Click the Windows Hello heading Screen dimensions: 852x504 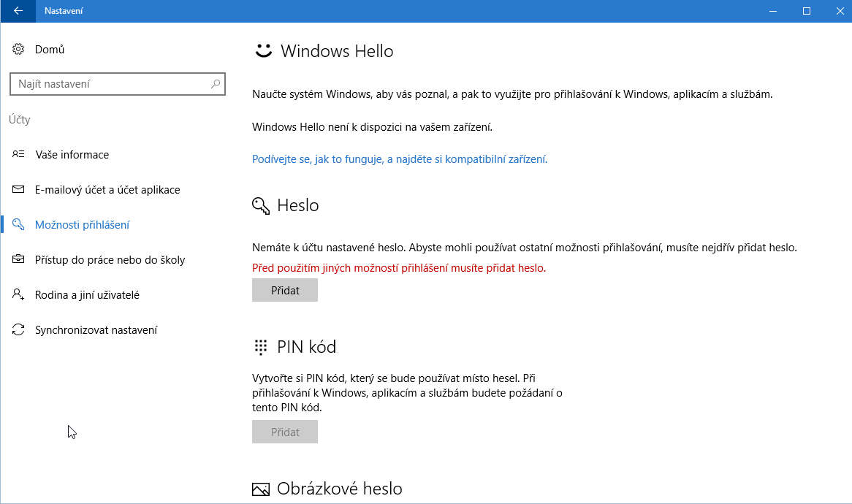[337, 51]
